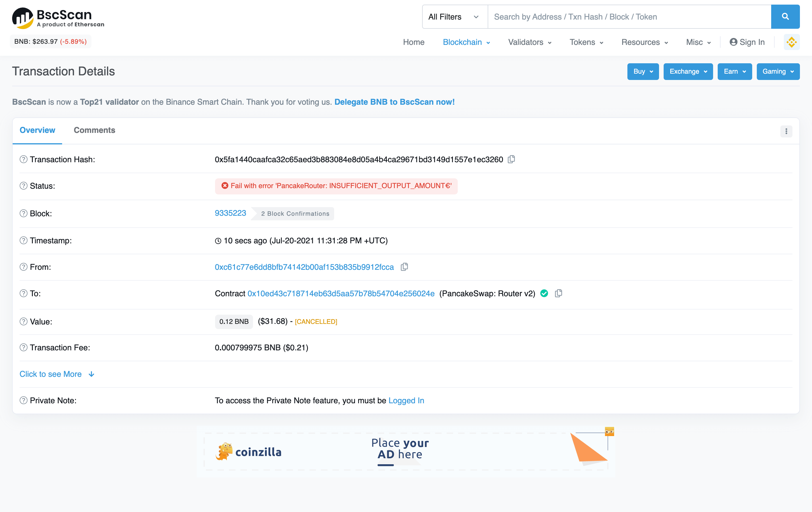
Task: Click help icon beside Private Note
Action: [x=23, y=400]
